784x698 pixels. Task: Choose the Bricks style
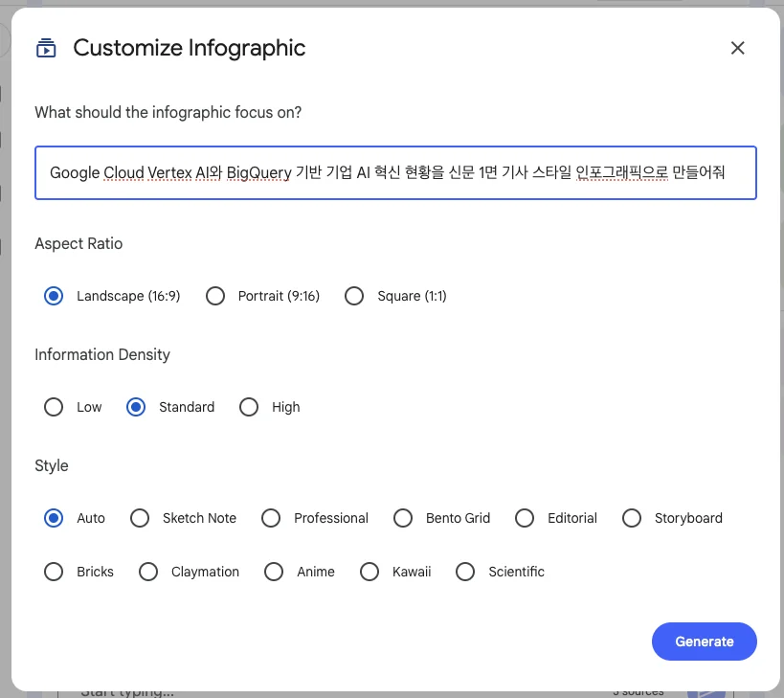click(x=54, y=572)
